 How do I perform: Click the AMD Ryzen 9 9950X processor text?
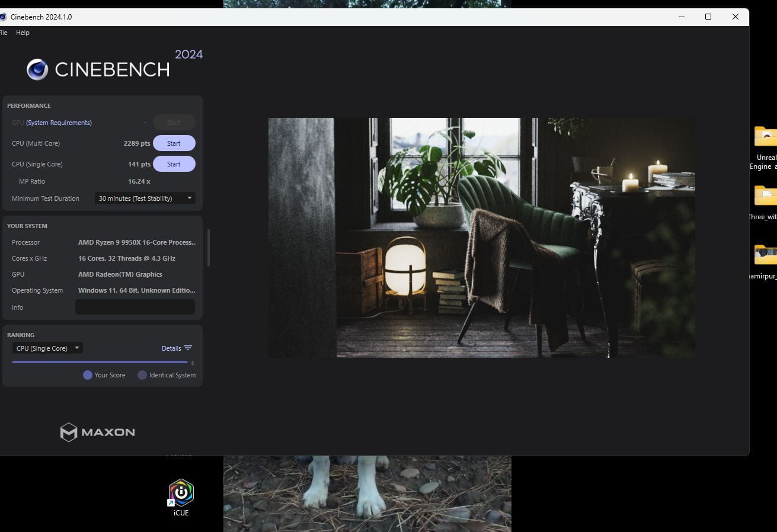(137, 242)
